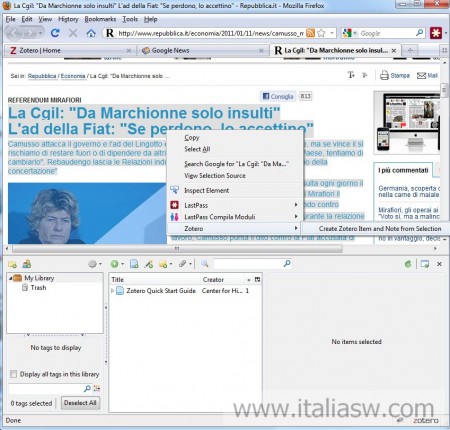The height and width of the screenshot is (430, 450).
Task: Click the Zotero status bar logo
Action: (426, 420)
